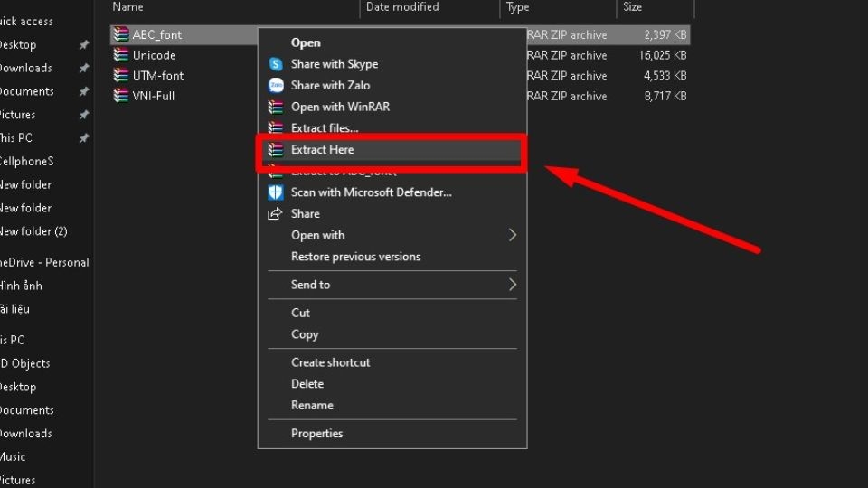Image resolution: width=868 pixels, height=488 pixels.
Task: Select Extract Here
Action: point(322,149)
